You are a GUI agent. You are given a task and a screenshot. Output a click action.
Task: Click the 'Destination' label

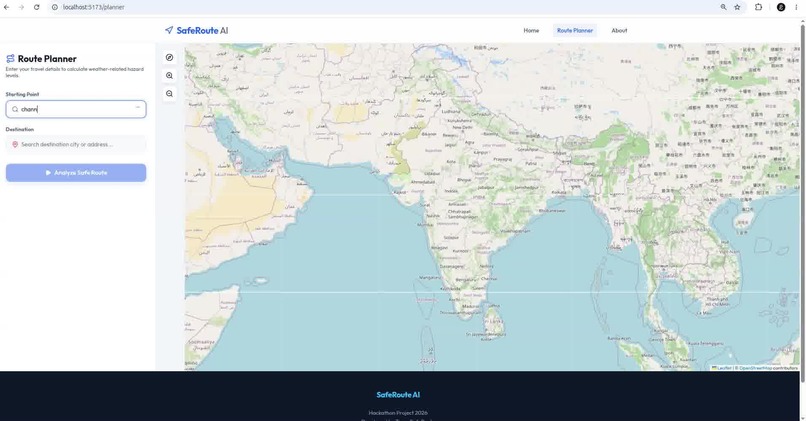[x=20, y=130]
